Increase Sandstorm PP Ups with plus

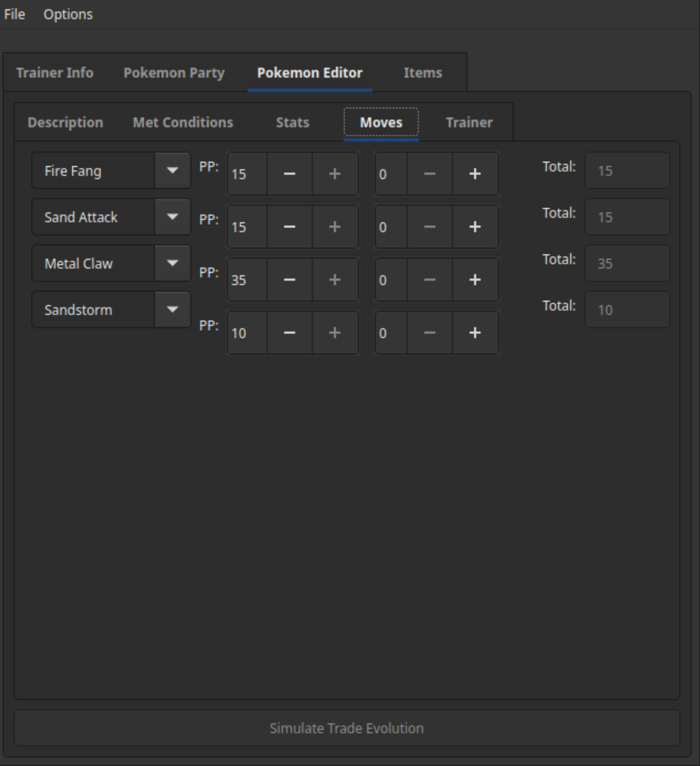pos(475,333)
